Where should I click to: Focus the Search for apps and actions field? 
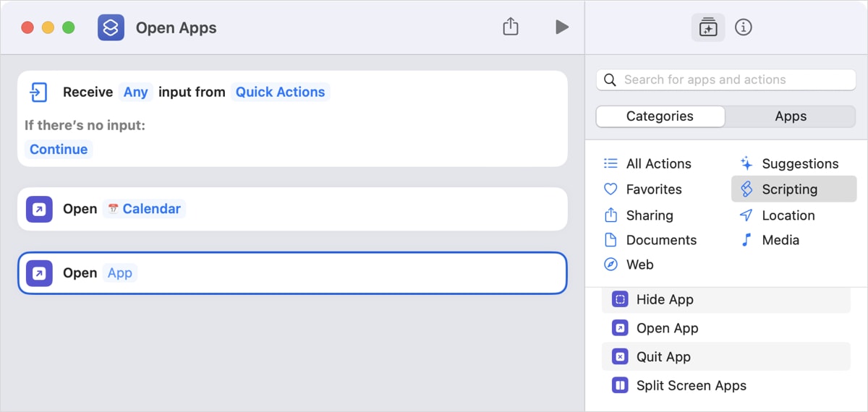click(726, 80)
